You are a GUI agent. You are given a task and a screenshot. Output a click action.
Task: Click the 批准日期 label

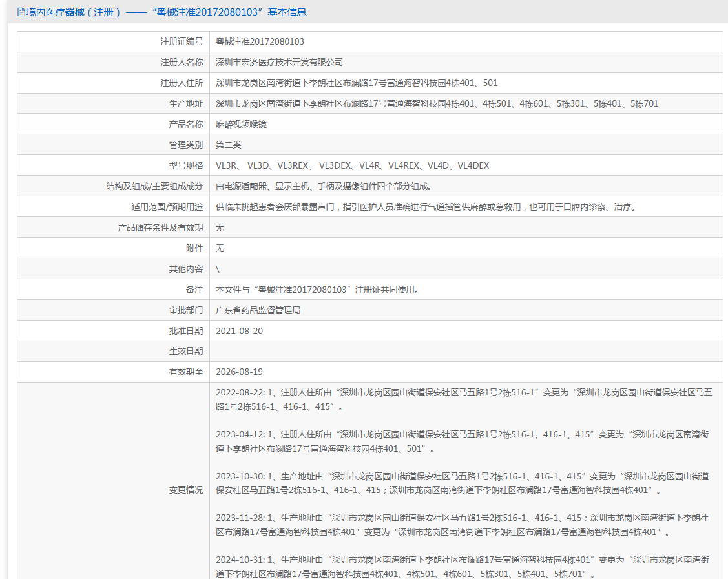(186, 331)
